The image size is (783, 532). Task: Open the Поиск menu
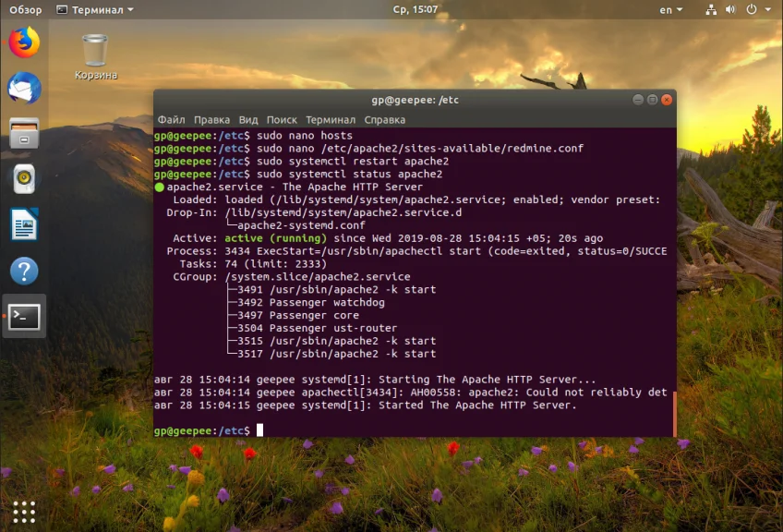coord(282,120)
